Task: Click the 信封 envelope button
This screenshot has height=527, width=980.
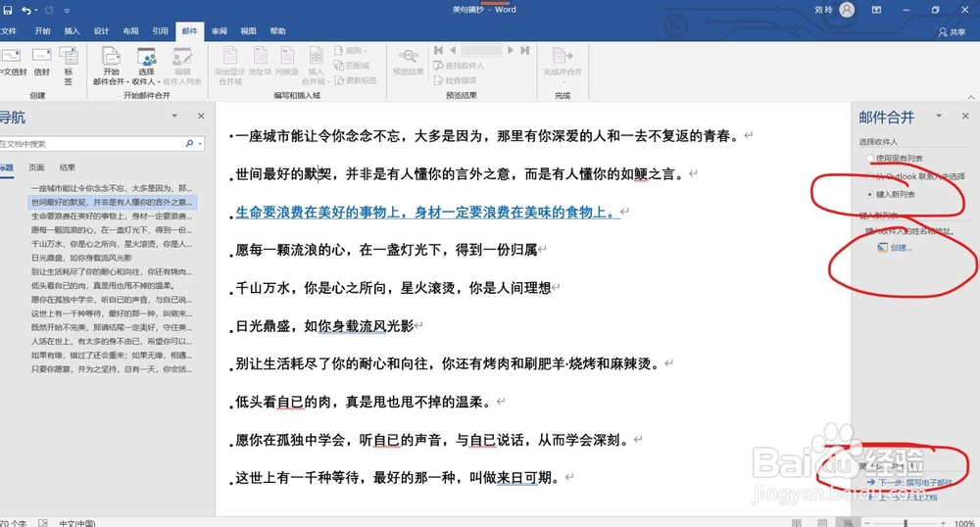Action: (42, 61)
